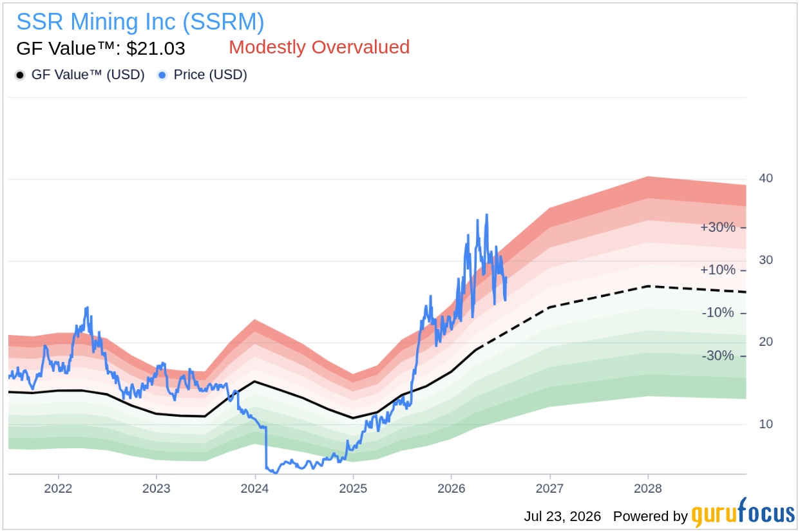Viewport: 800px width, 532px height.
Task: Click the -30% band label
Action: coord(719,356)
